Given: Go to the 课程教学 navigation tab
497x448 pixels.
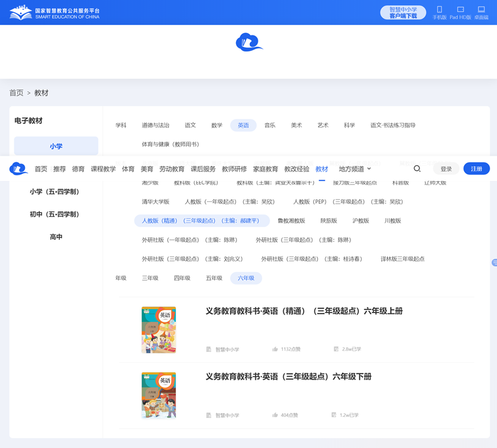Looking at the screenshot, I should click(x=103, y=169).
